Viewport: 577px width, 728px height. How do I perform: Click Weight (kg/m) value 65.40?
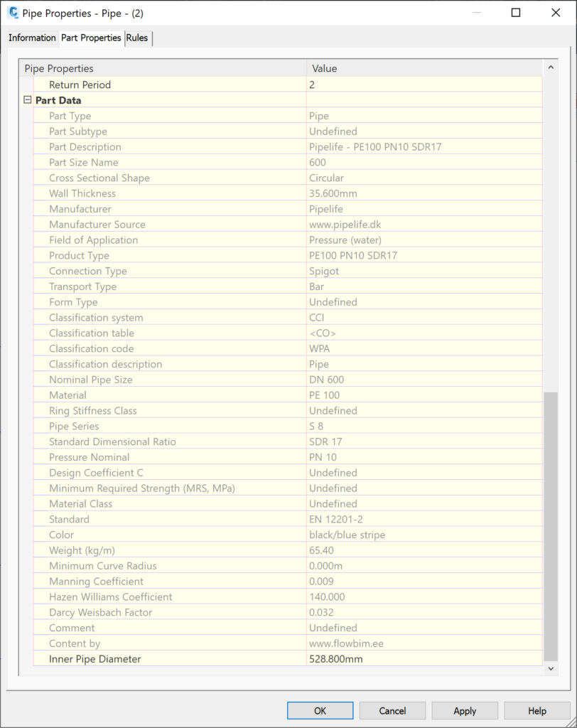click(321, 550)
